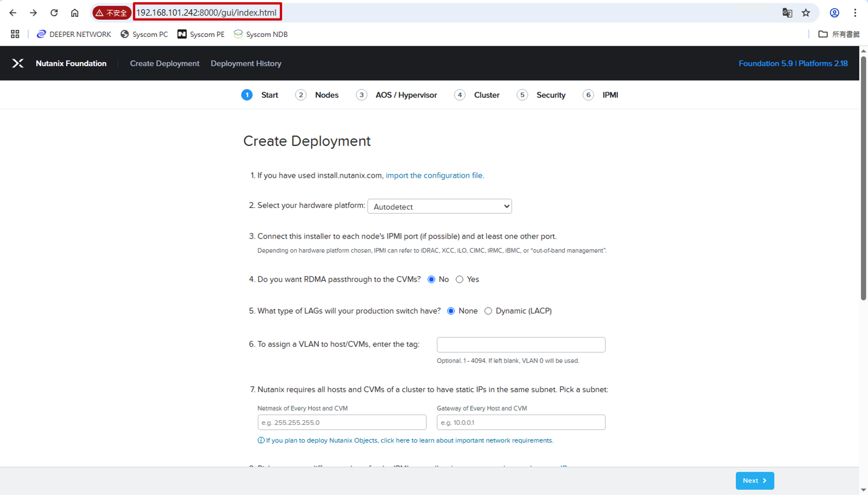Open the 所有書籤 all bookmarks folder

click(839, 34)
